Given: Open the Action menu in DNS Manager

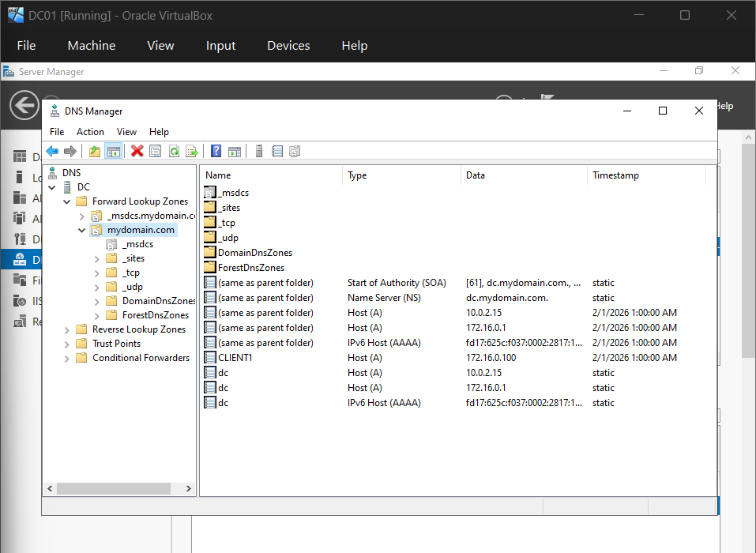Looking at the screenshot, I should (x=90, y=132).
